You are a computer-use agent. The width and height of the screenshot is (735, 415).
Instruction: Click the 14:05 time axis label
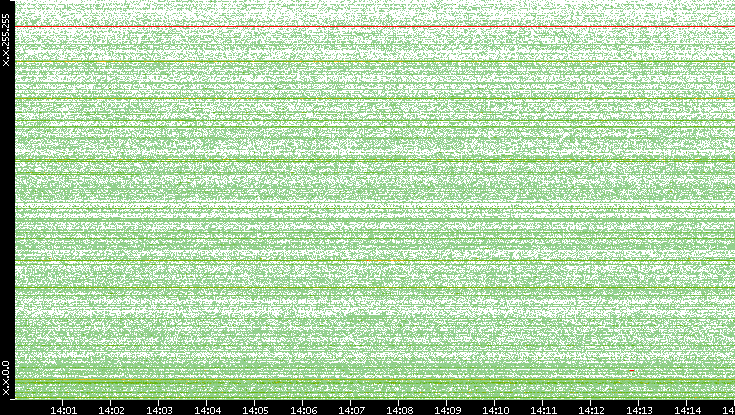tap(255, 410)
